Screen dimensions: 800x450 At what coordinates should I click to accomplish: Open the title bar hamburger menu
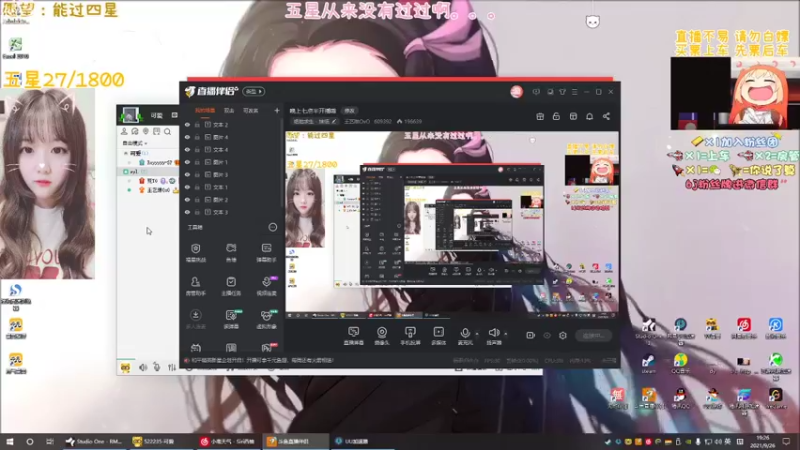tap(574, 92)
